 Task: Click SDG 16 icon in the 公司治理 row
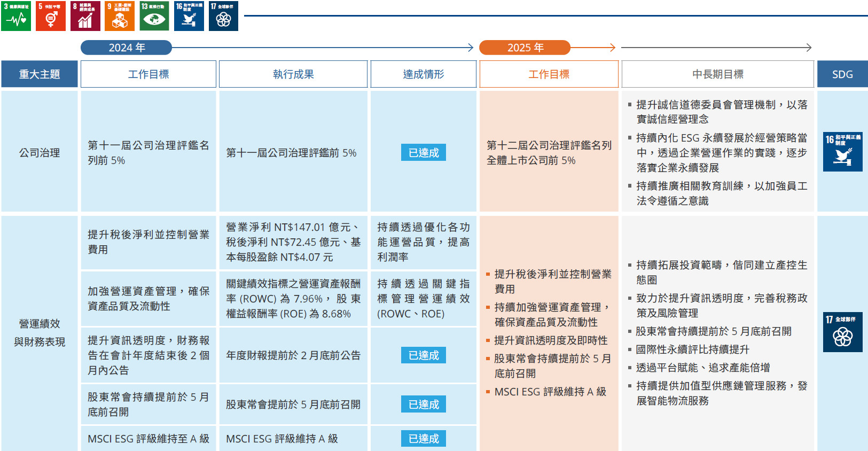coord(842,152)
